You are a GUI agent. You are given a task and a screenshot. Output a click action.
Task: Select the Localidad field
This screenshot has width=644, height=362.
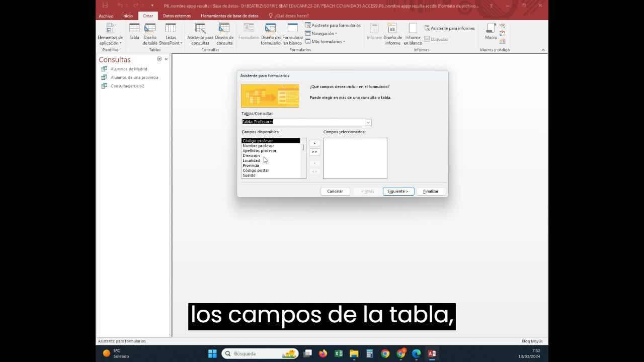point(271,161)
